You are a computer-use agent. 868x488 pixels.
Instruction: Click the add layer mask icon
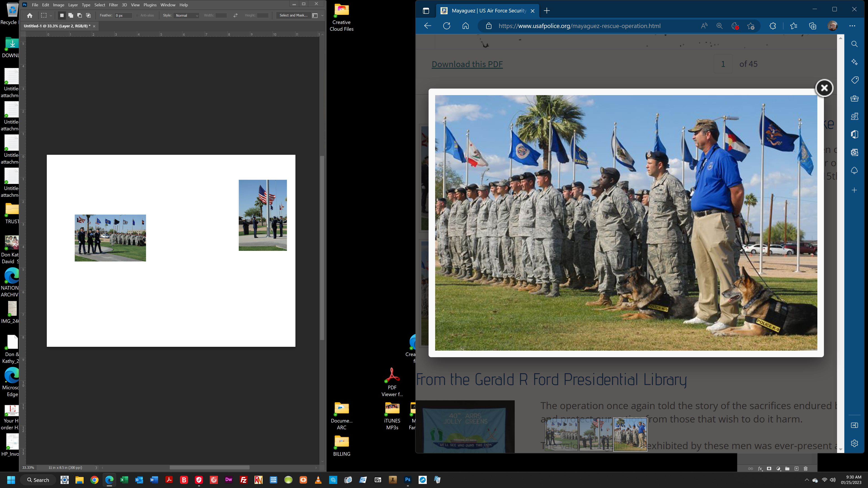(769, 469)
